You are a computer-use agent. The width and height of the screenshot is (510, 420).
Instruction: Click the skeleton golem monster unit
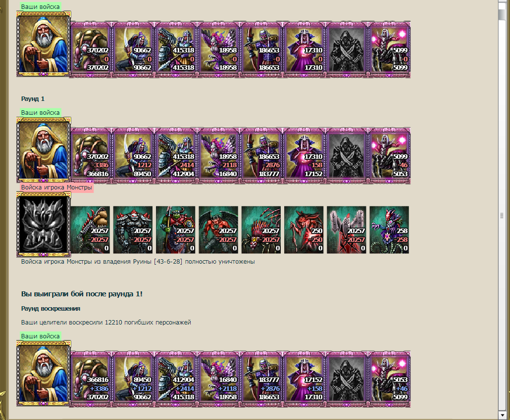[133, 230]
